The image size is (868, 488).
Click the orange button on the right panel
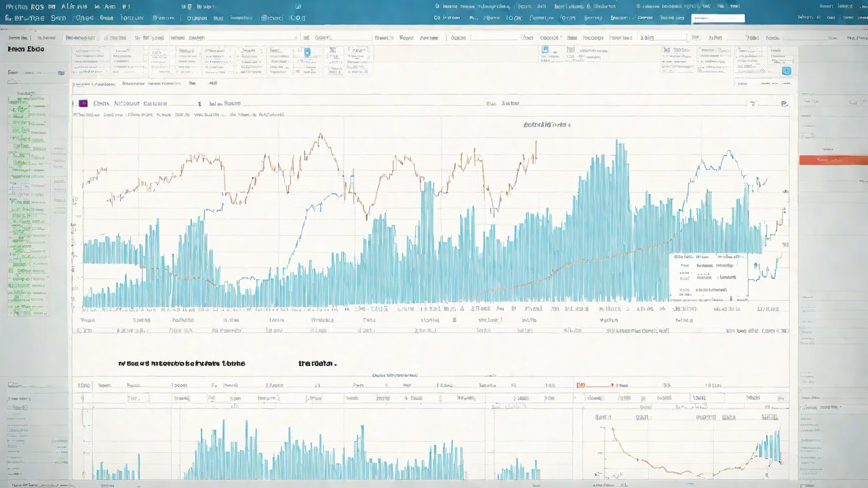tap(833, 160)
